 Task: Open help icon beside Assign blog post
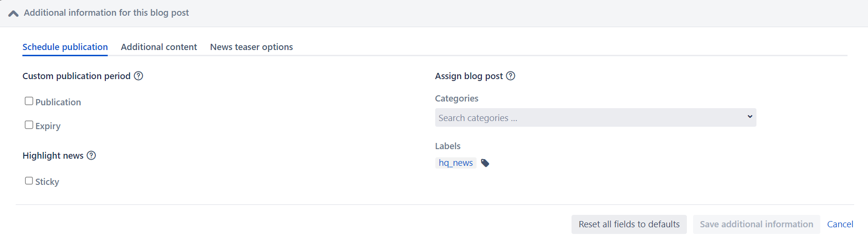(511, 76)
